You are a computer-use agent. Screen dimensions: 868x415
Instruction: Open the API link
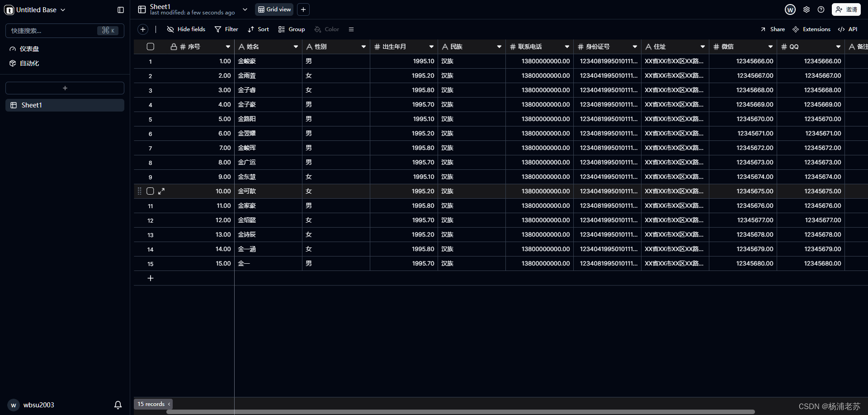click(x=848, y=29)
